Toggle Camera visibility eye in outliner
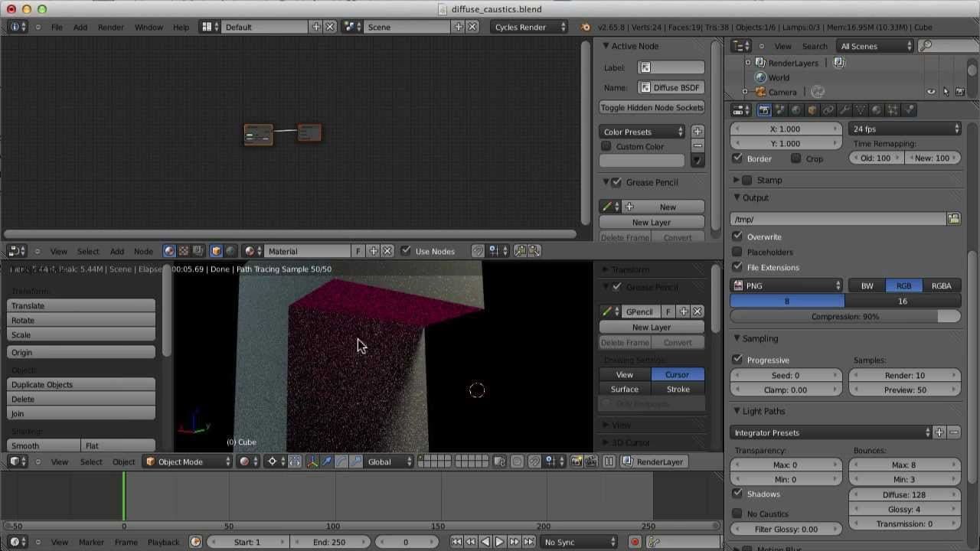 931,92
